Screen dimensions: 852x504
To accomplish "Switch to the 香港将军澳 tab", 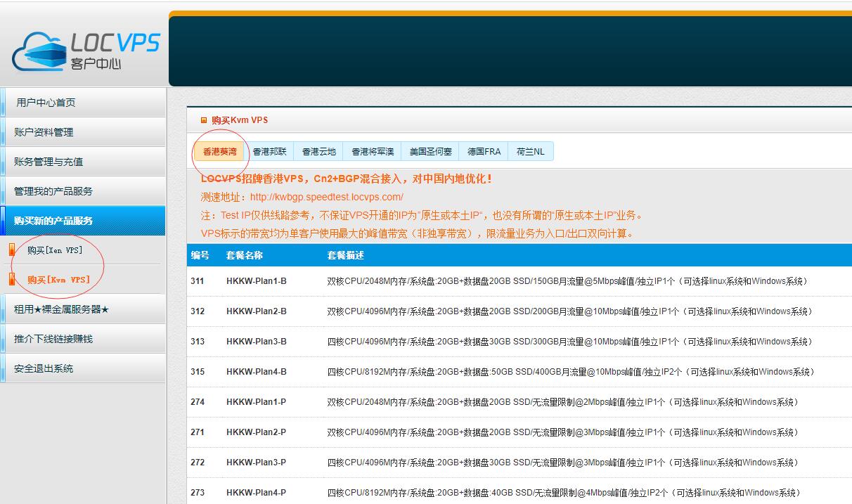I will 373,151.
